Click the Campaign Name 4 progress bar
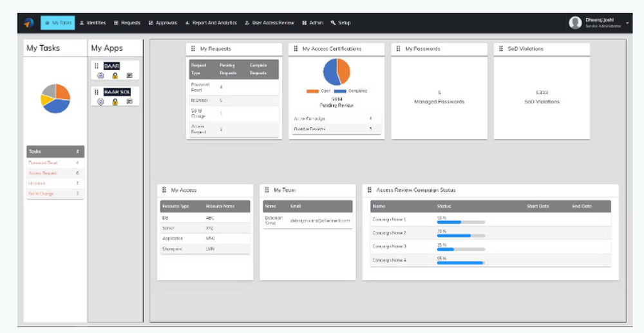644x333 pixels. pos(461,263)
